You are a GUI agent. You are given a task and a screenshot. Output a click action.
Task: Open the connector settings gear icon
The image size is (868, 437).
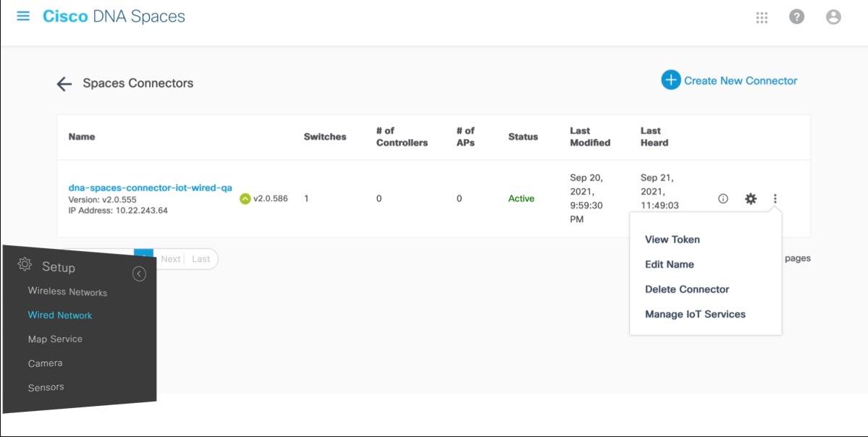(x=750, y=198)
